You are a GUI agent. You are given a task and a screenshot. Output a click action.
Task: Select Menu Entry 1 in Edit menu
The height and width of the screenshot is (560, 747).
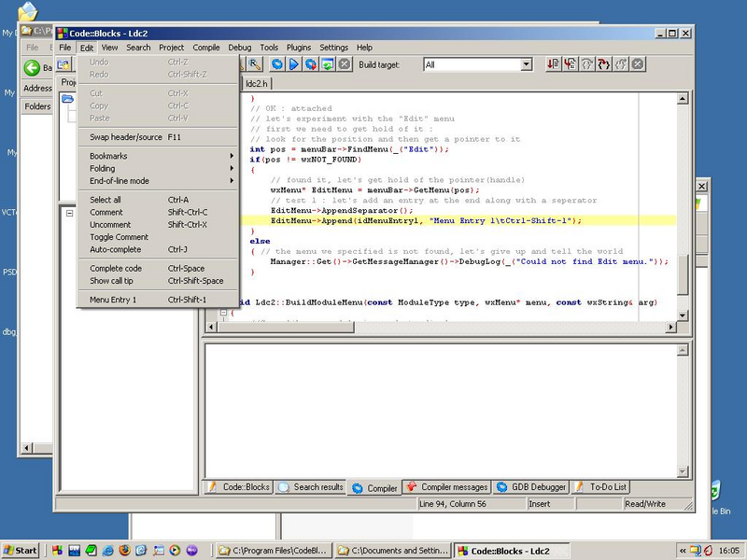158,300
